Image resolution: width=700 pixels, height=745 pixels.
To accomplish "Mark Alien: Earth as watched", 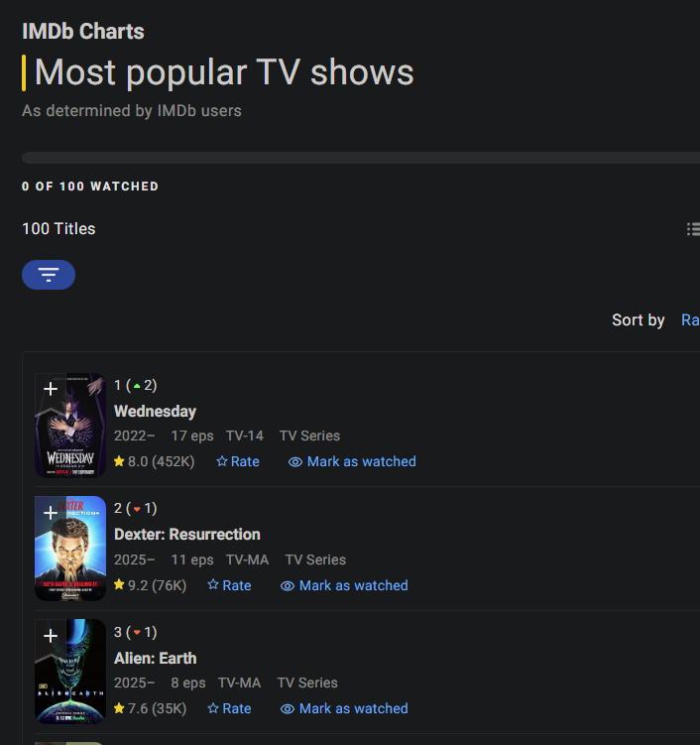I will coord(344,708).
